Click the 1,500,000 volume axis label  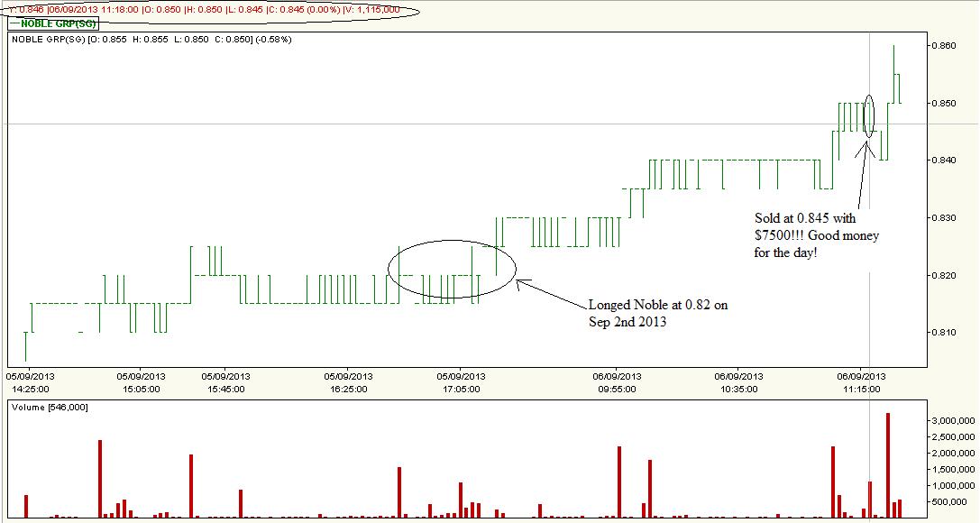(x=954, y=470)
